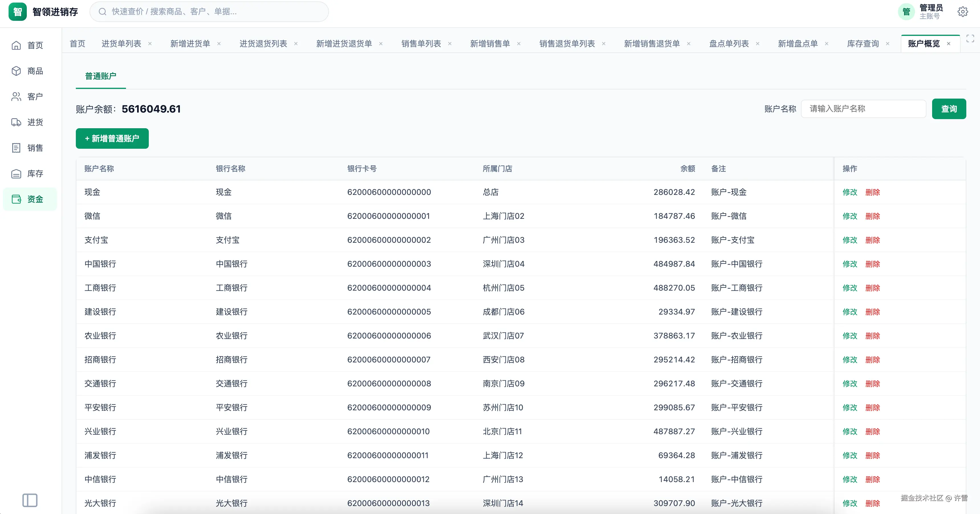Click the search magnifier icon
Image resolution: width=980 pixels, height=514 pixels.
102,12
